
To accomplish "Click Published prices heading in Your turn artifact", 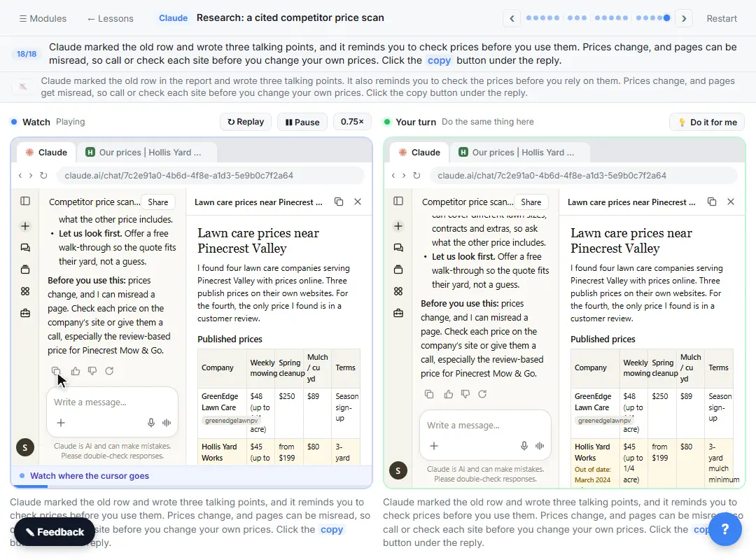I will click(603, 339).
